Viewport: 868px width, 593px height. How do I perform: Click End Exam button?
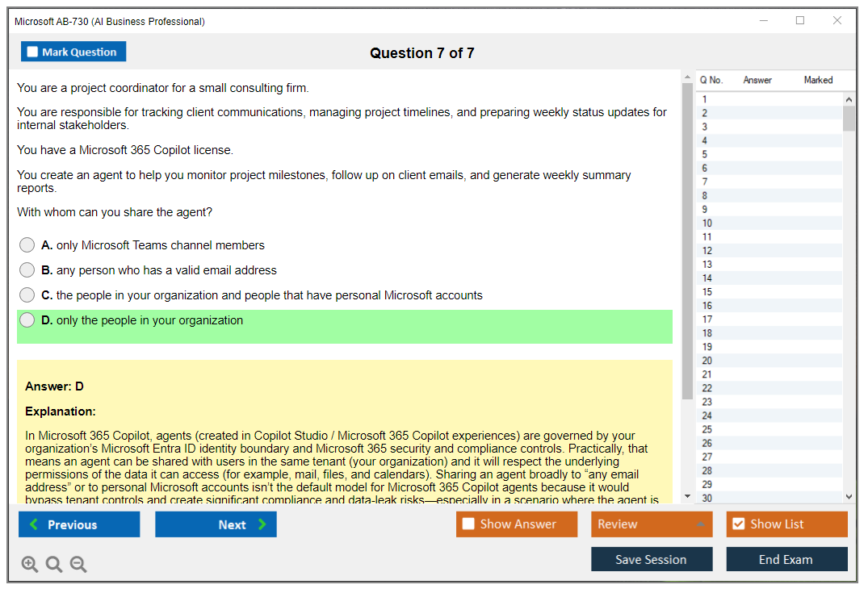(x=786, y=559)
